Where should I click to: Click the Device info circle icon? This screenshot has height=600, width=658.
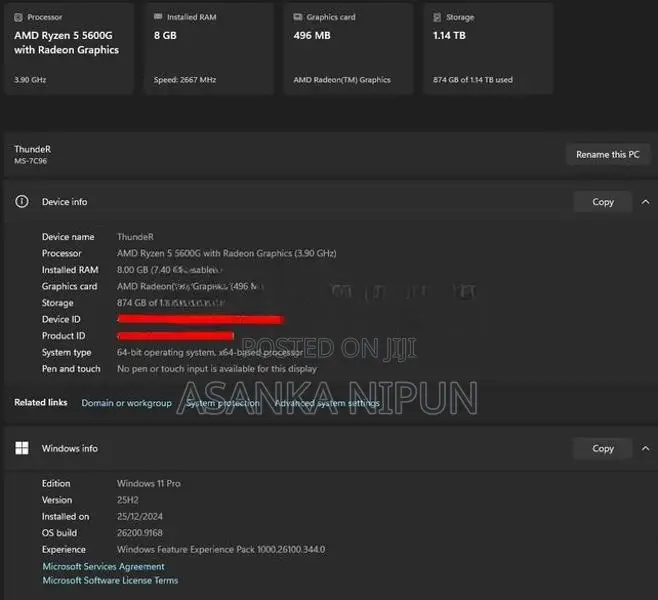(22, 201)
